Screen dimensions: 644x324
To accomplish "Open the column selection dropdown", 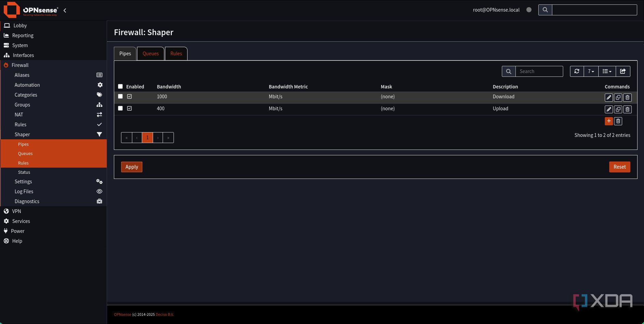I will [x=607, y=71].
